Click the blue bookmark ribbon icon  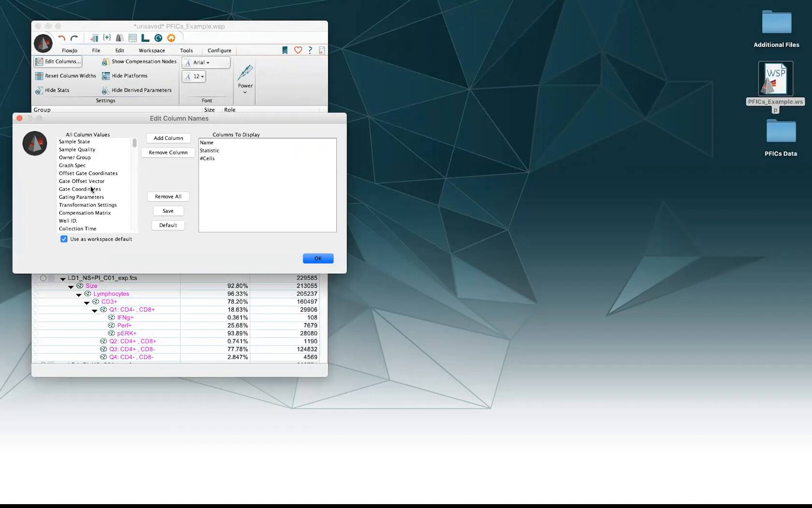285,50
